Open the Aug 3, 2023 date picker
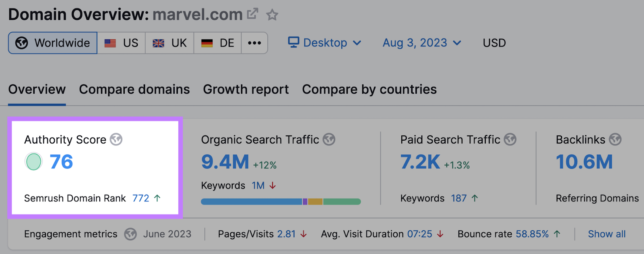 coord(415,43)
